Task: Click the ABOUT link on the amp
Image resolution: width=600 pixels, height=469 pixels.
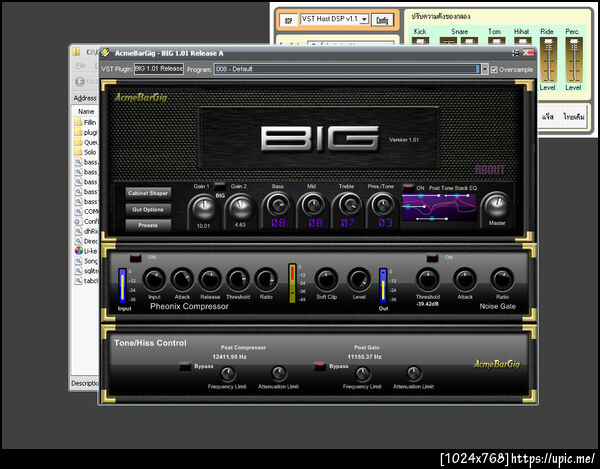Action: (490, 170)
